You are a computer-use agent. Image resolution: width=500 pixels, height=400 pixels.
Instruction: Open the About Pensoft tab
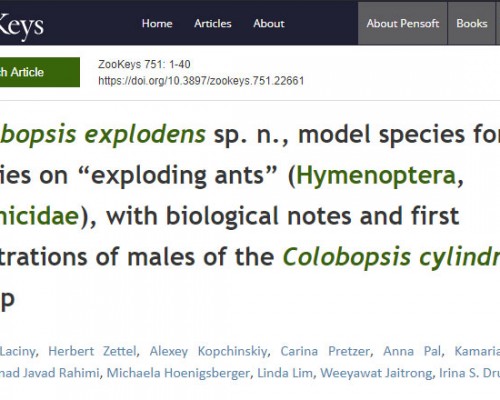(x=402, y=23)
